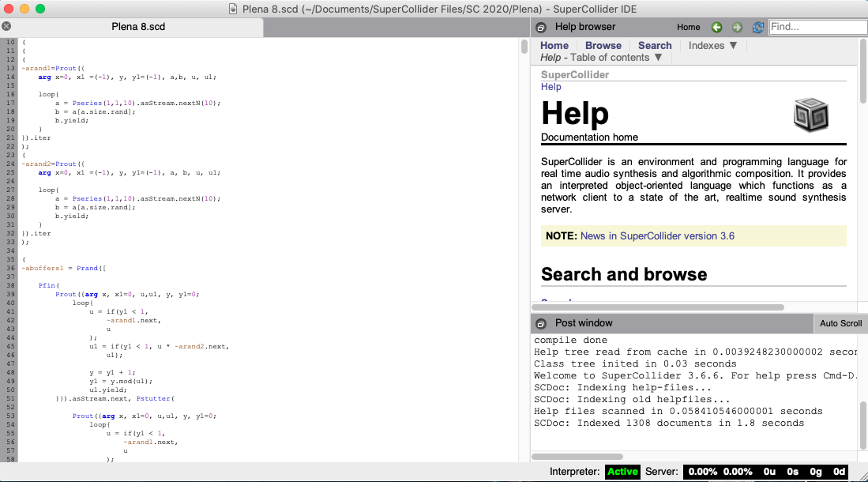Click 'Pfin(' on code line 38
The width and height of the screenshot is (868, 482).
coord(49,286)
